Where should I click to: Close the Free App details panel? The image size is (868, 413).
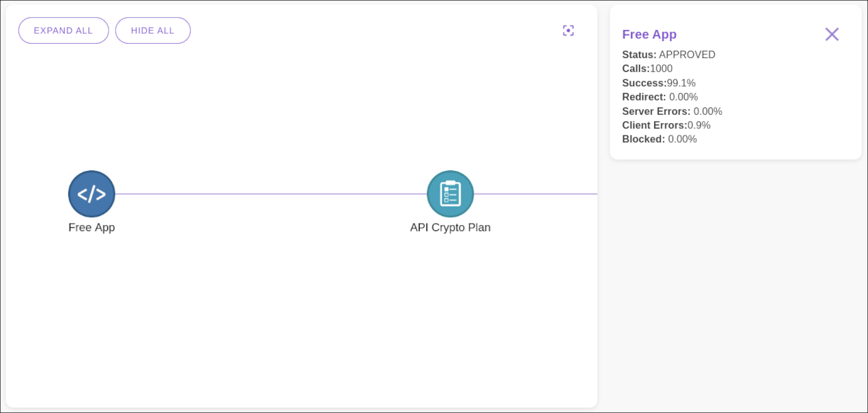click(832, 34)
